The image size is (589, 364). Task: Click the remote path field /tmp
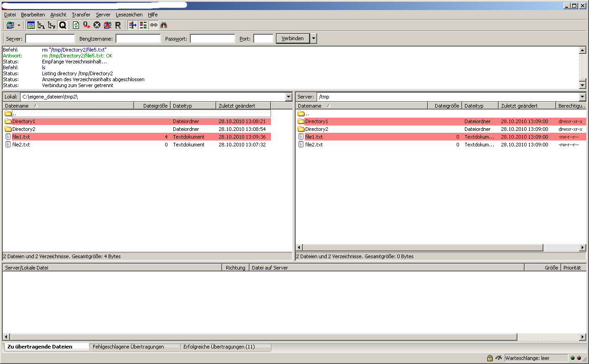[448, 97]
